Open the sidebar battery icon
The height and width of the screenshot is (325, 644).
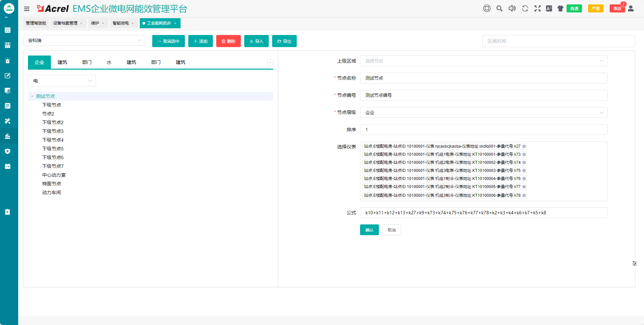pyautogui.click(x=7, y=166)
